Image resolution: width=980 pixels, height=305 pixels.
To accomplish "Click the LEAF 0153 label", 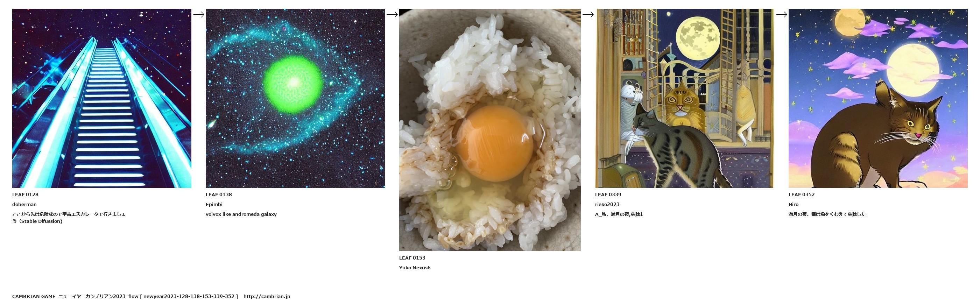I will pyautogui.click(x=412, y=257).
